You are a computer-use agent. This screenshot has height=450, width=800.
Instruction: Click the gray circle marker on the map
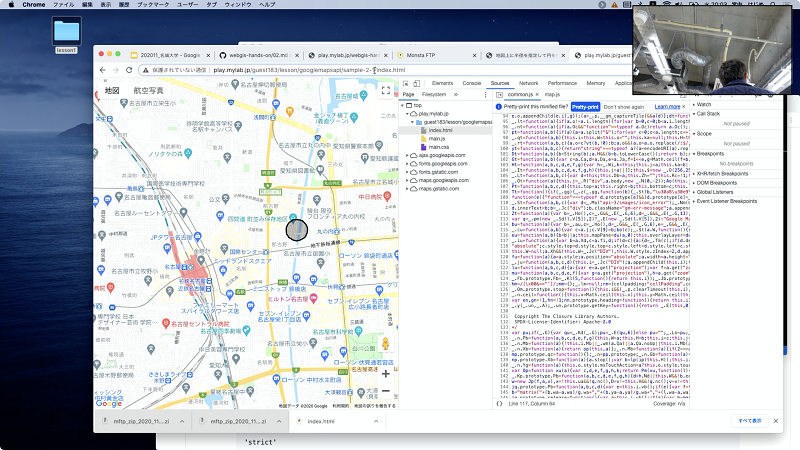pyautogui.click(x=296, y=230)
